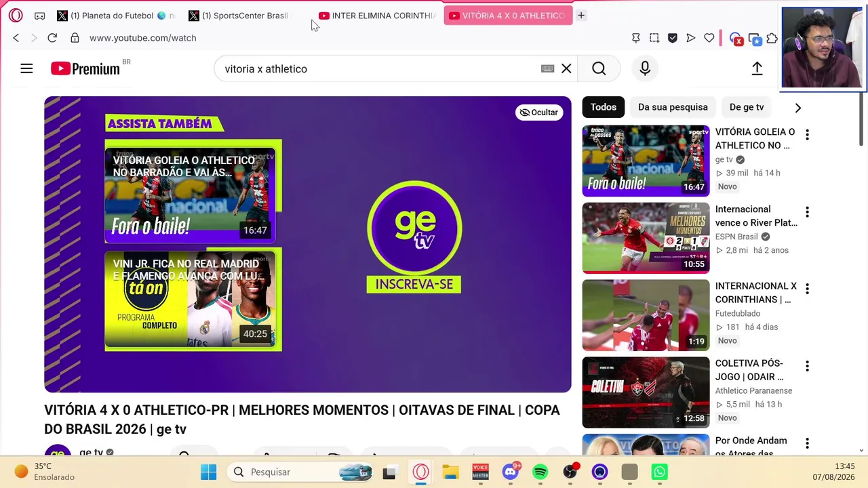Viewport: 868px width, 488px height.
Task: Open the ge tv channel logo on end screen
Action: click(414, 228)
